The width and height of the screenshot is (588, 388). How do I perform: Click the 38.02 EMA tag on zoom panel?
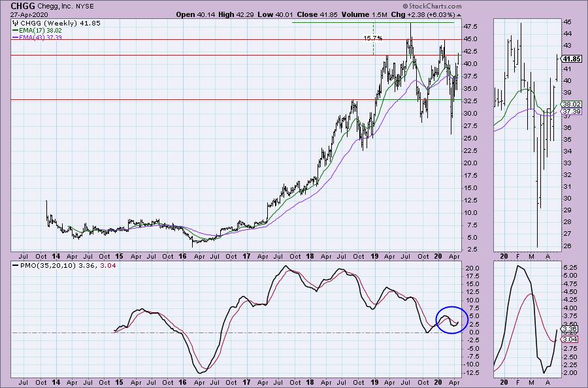tap(572, 105)
